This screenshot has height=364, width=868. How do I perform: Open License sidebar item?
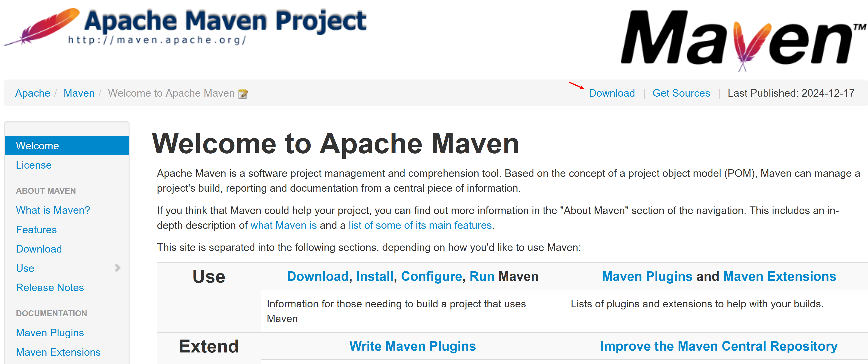pos(34,165)
